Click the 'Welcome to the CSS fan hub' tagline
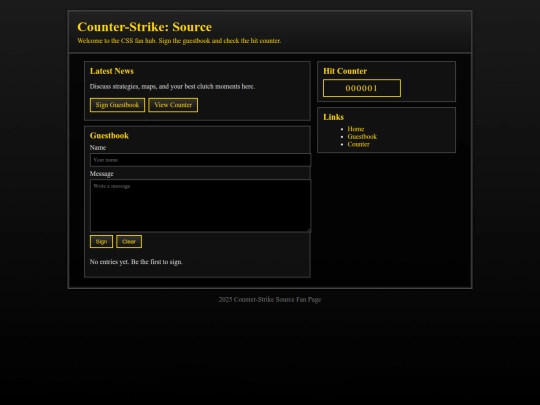This screenshot has height=405, width=540. click(x=179, y=41)
